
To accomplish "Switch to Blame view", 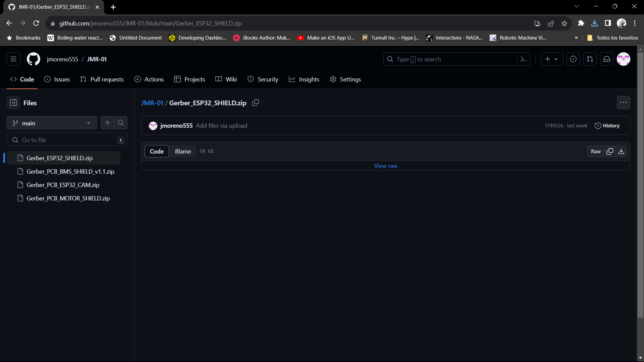I will pyautogui.click(x=183, y=152).
